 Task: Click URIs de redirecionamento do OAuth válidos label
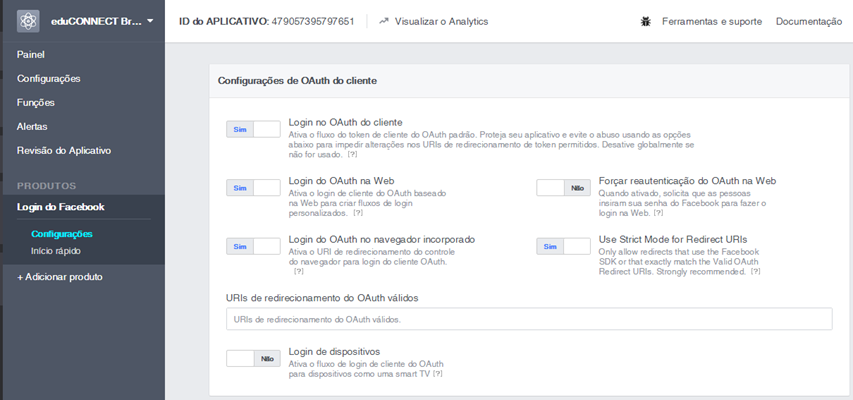coord(322,298)
